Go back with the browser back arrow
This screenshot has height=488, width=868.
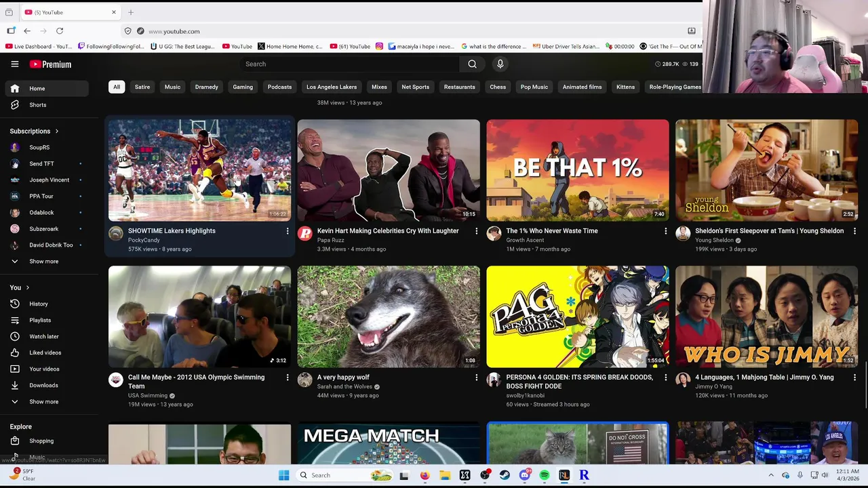27,31
